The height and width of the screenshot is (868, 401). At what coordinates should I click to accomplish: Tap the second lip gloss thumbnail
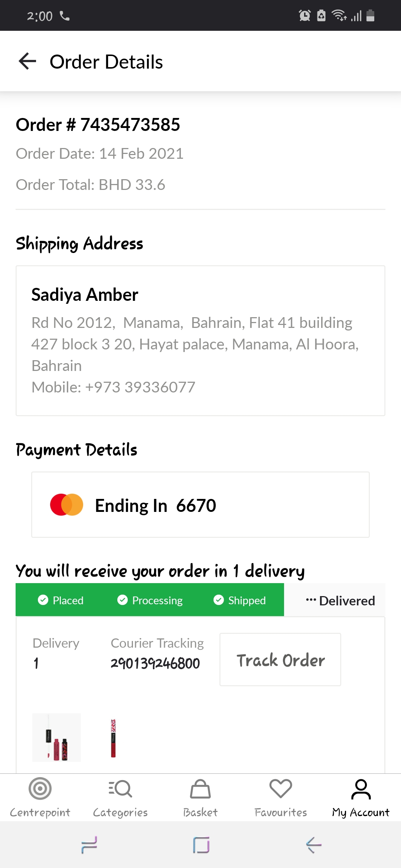click(x=113, y=738)
